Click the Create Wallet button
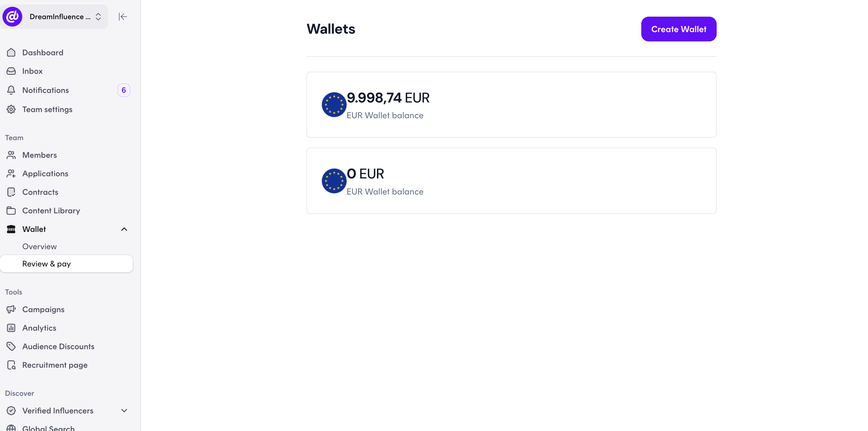Viewport: 868px width, 431px height. tap(679, 29)
